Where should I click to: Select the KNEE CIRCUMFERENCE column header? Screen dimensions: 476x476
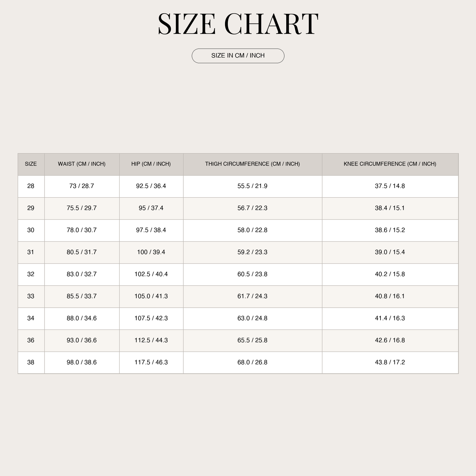point(390,164)
